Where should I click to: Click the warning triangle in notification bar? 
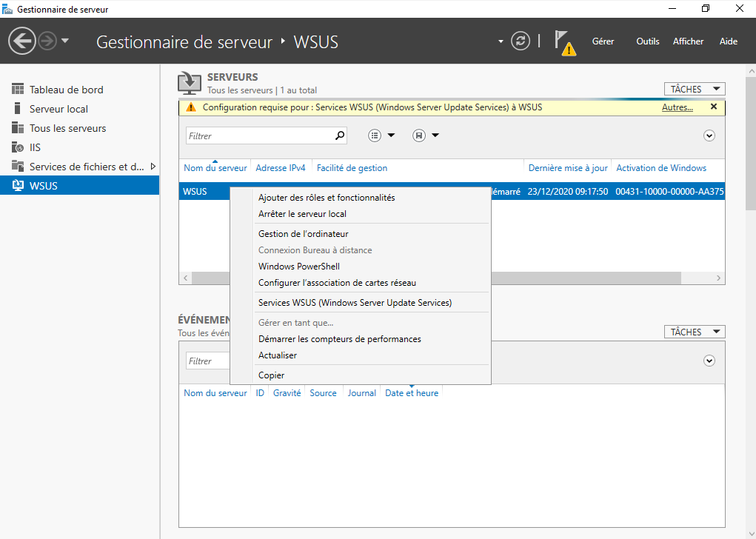[x=192, y=107]
